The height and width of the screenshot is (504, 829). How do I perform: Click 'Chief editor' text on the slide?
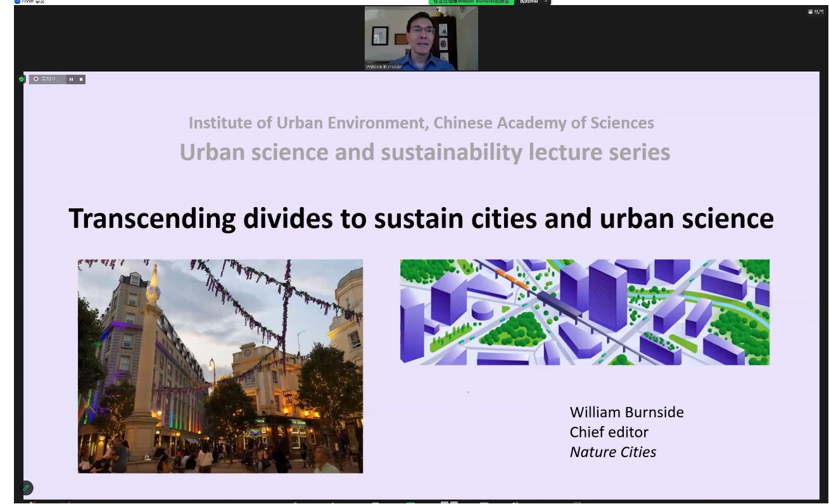[609, 432]
